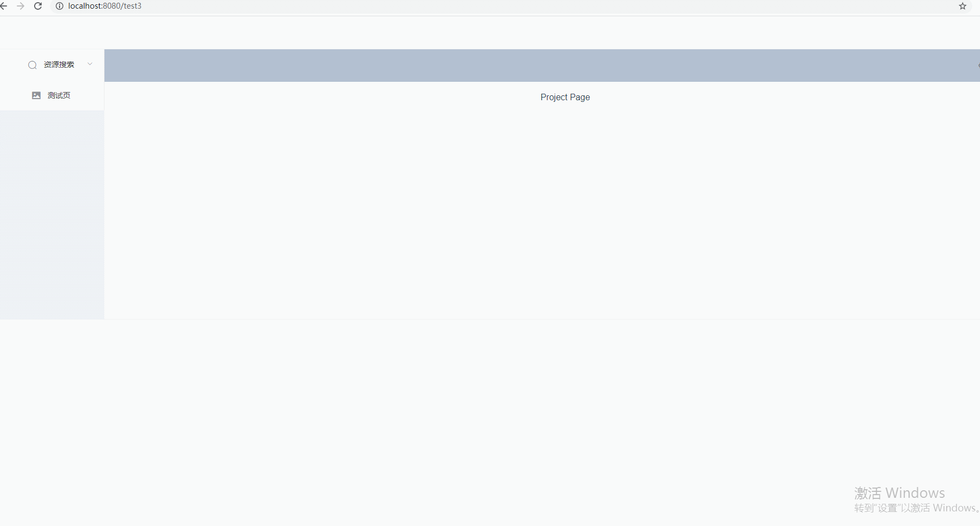Click the blue header banner strip

541,66
